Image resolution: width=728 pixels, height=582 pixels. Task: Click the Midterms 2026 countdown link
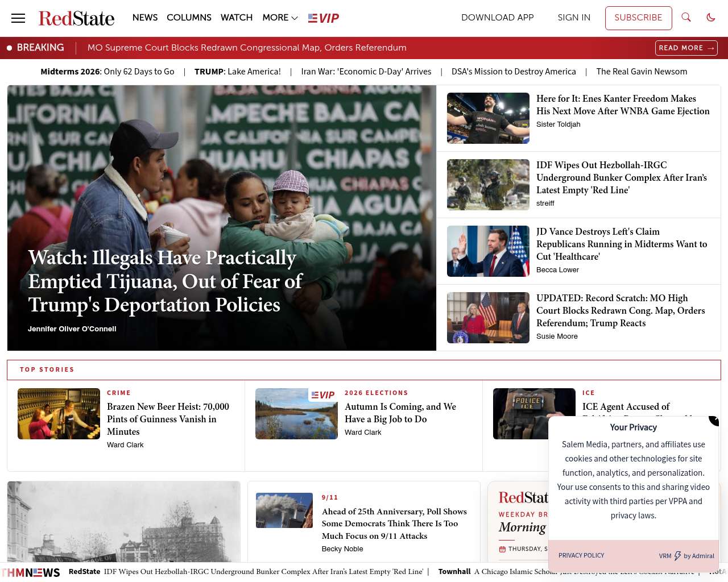(107, 72)
